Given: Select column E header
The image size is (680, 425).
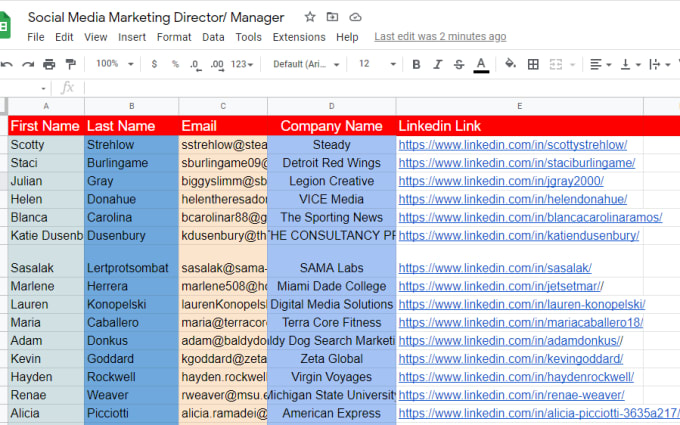Looking at the screenshot, I should pyautogui.click(x=520, y=106).
